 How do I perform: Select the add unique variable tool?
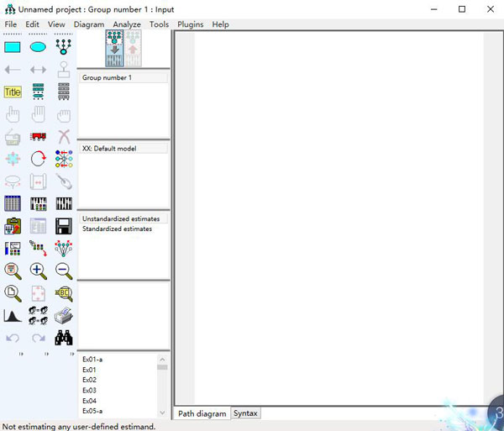pyautogui.click(x=64, y=70)
